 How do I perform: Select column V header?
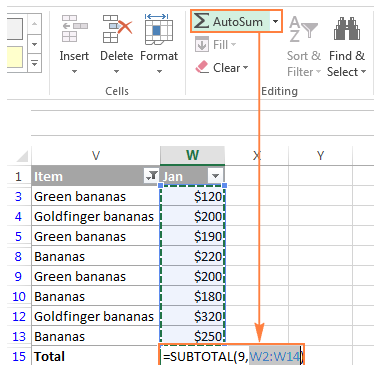[96, 155]
